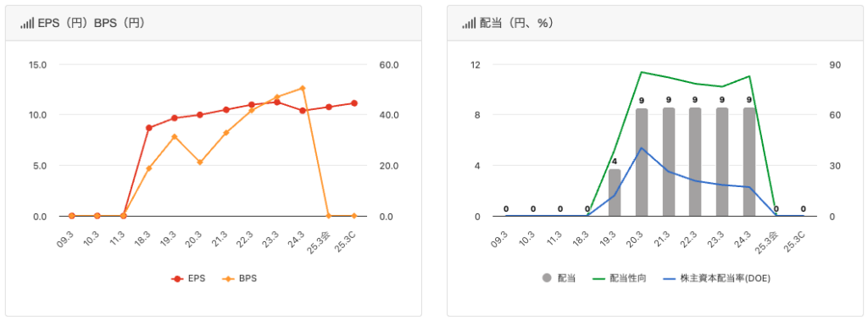Click the BPS peak point at 24.3
Viewport: 868px width, 320px height.
click(x=303, y=88)
